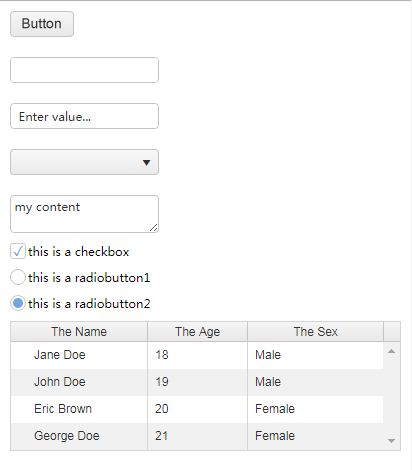The image size is (412, 470).
Task: Click the table scrollbar down arrow
Action: [392, 441]
